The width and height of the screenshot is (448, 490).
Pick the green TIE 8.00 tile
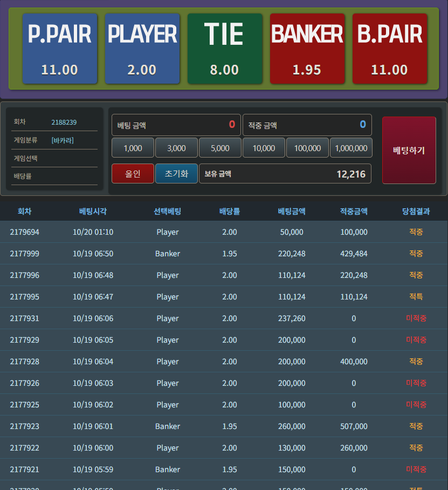tap(224, 49)
